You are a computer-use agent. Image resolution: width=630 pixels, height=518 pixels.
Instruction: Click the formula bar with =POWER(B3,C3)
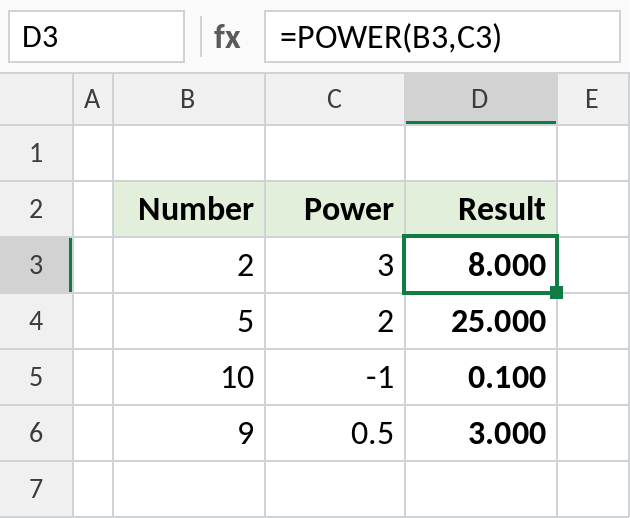[442, 37]
